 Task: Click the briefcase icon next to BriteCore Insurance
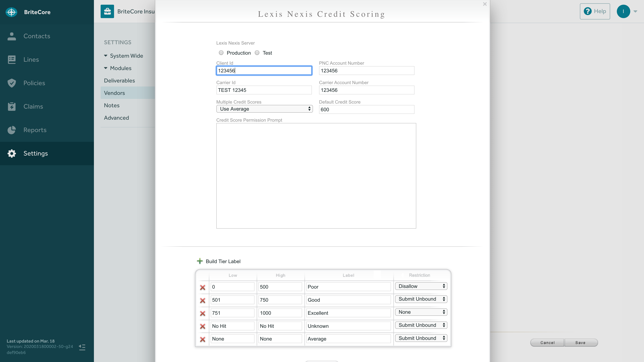[107, 12]
